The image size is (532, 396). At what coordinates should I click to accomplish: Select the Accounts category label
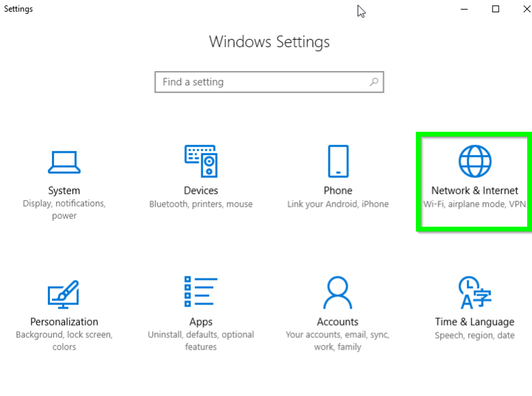(337, 322)
